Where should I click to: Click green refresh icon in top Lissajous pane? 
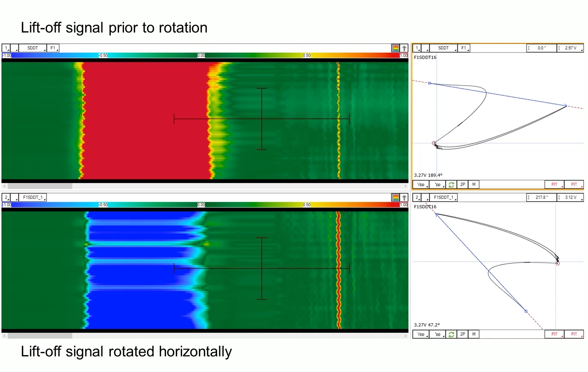pyautogui.click(x=451, y=185)
